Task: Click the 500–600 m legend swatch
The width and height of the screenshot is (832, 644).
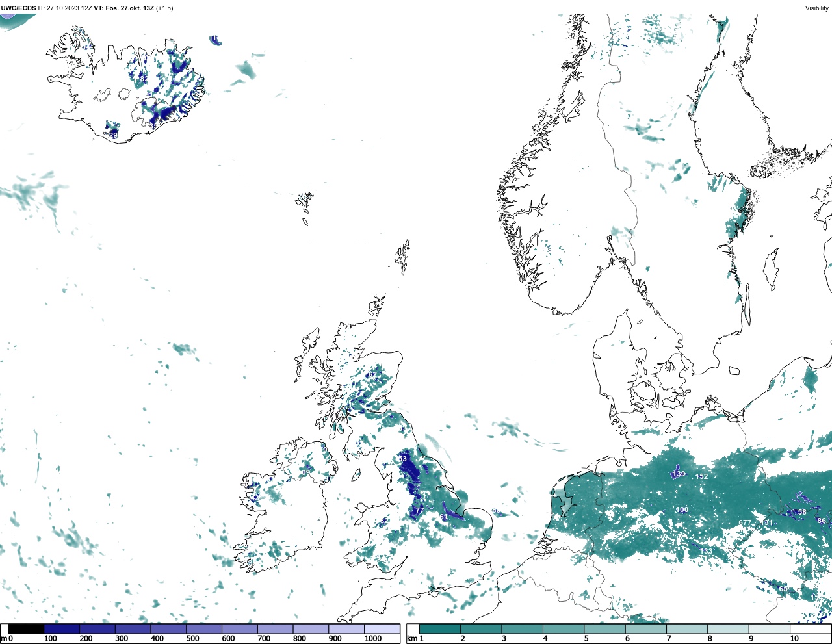Action: 204,629
